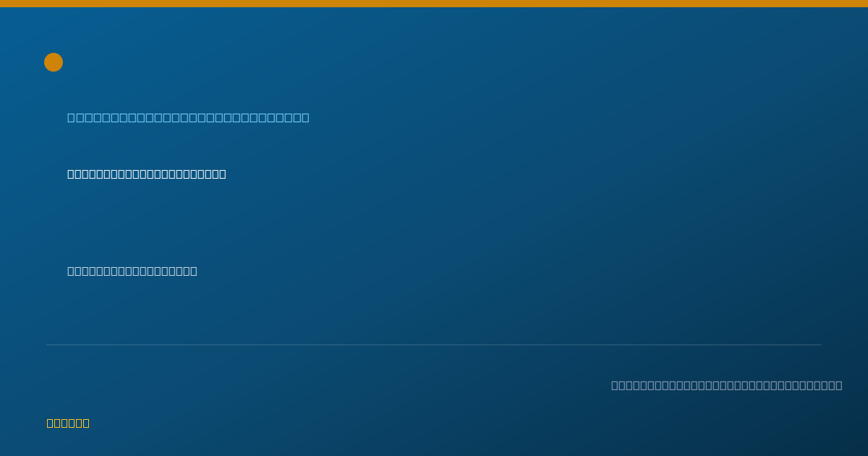868x456 pixels.
Task: Click first glyph box of pale gray line
Action: point(71,271)
